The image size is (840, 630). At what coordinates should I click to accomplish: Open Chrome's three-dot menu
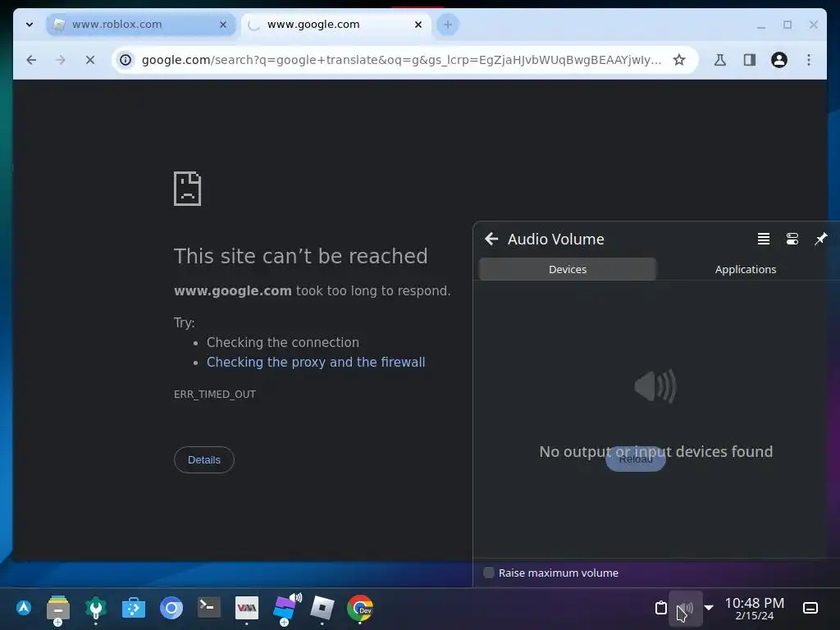(x=808, y=60)
